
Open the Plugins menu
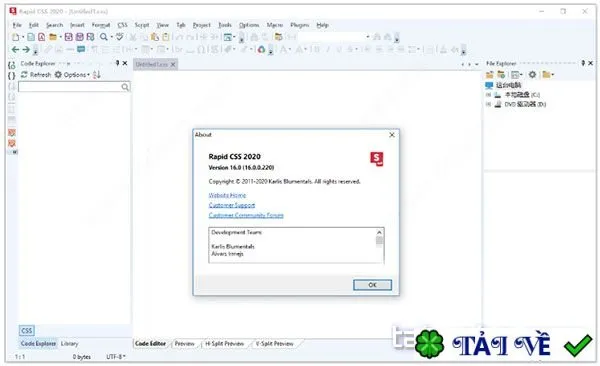point(300,25)
